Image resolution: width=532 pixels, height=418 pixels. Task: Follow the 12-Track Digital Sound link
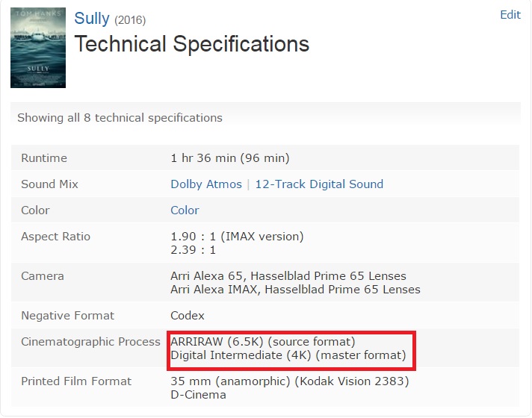[319, 184]
